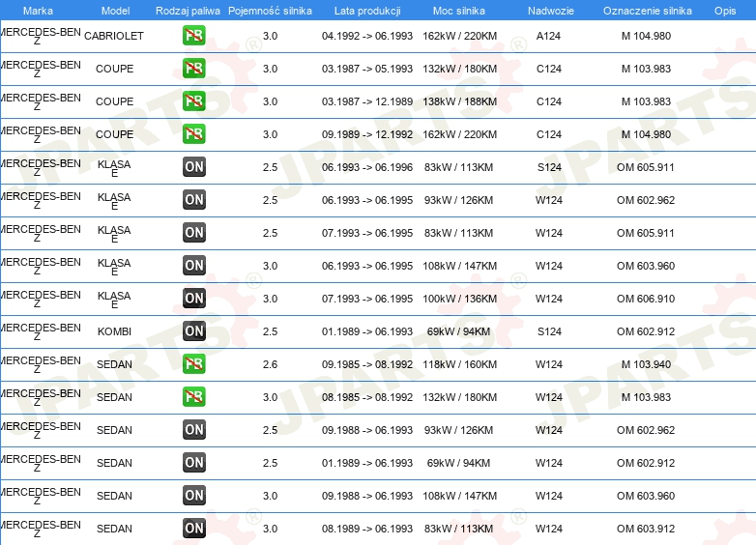Image resolution: width=756 pixels, height=545 pixels.
Task: Select 162kW / 220KM in the CABRIOLET row
Action: click(459, 36)
